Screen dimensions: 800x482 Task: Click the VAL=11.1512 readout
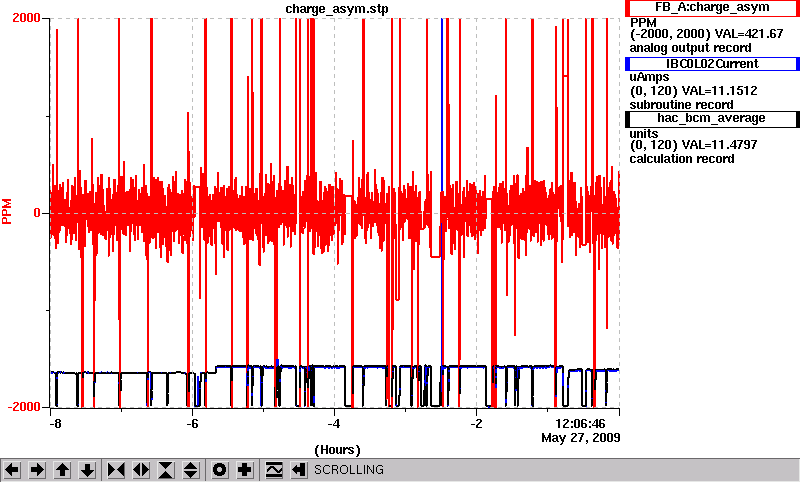(x=719, y=91)
